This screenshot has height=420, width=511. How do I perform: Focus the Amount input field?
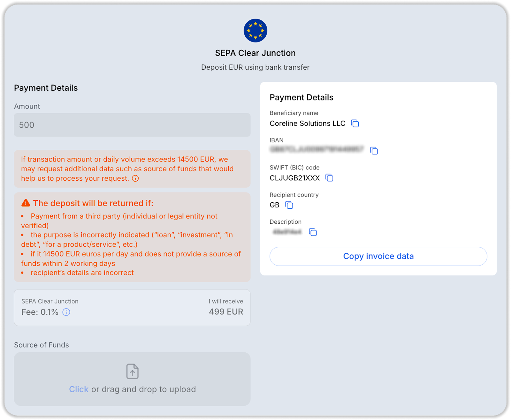click(132, 125)
